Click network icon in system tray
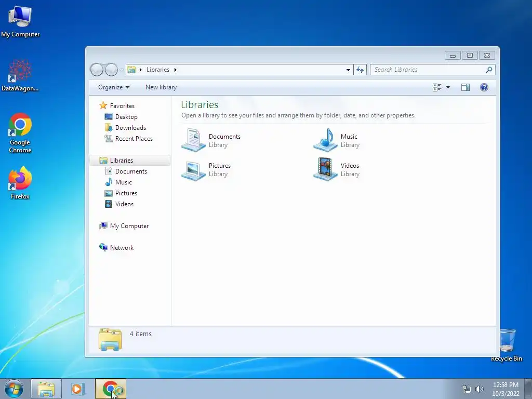 pos(467,389)
